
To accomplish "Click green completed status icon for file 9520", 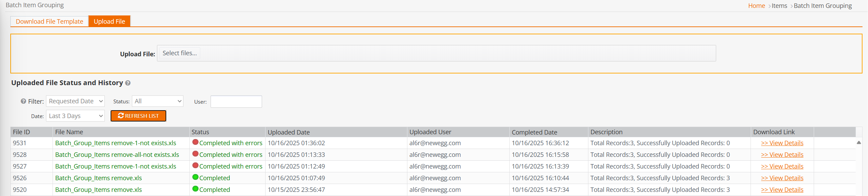I will [195, 189].
